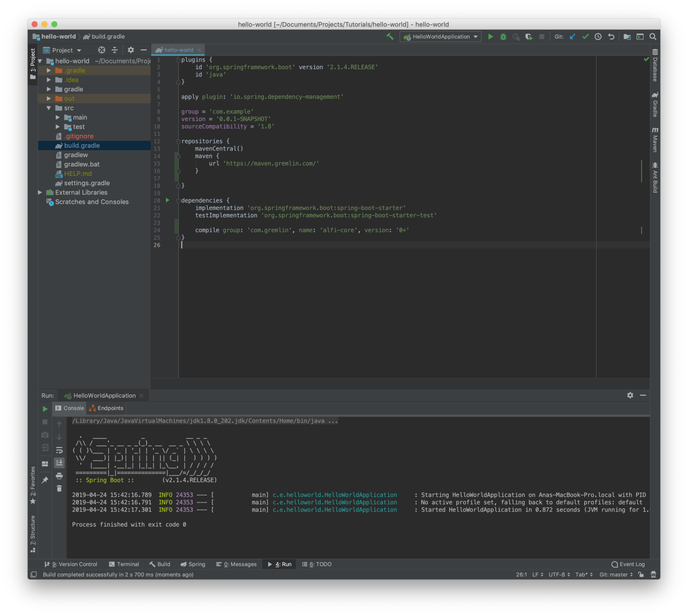Collapse the src folder
This screenshot has width=688, height=616.
(49, 108)
